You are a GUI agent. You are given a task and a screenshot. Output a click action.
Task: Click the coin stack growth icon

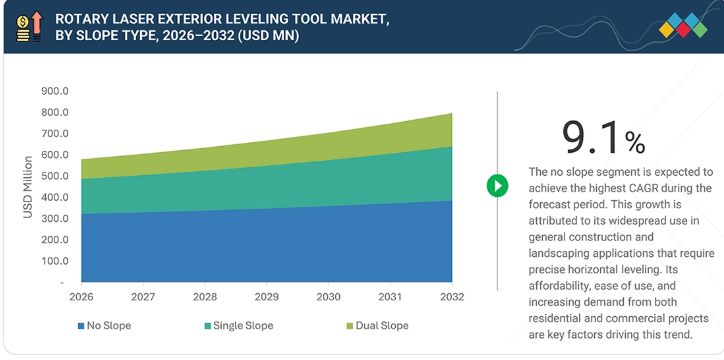tap(30, 27)
